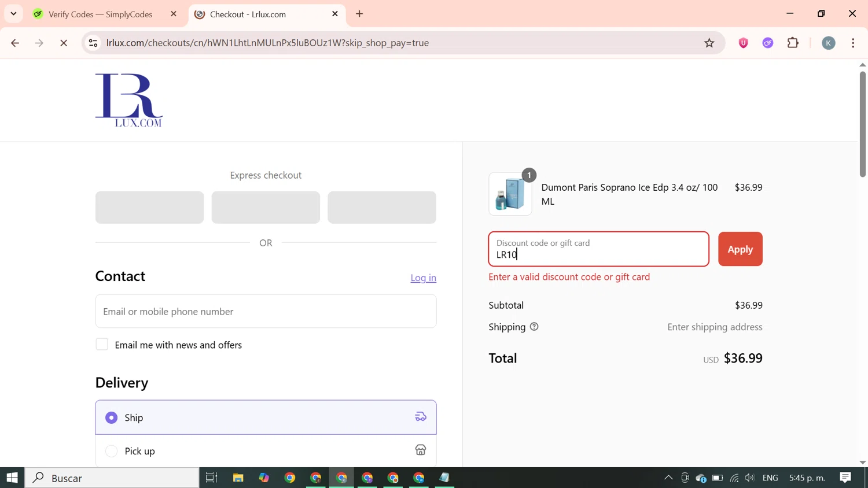The image size is (868, 488).
Task: Open Notepad from the taskbar
Action: coord(444,478)
